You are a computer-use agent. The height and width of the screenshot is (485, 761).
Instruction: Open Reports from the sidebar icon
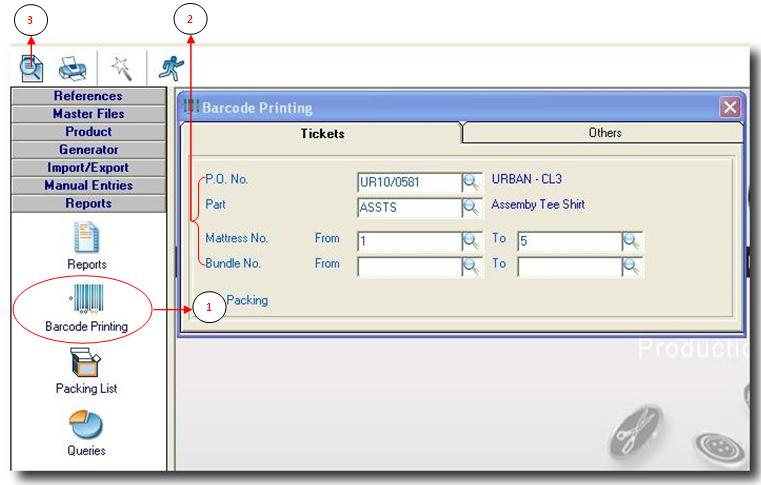[x=88, y=241]
